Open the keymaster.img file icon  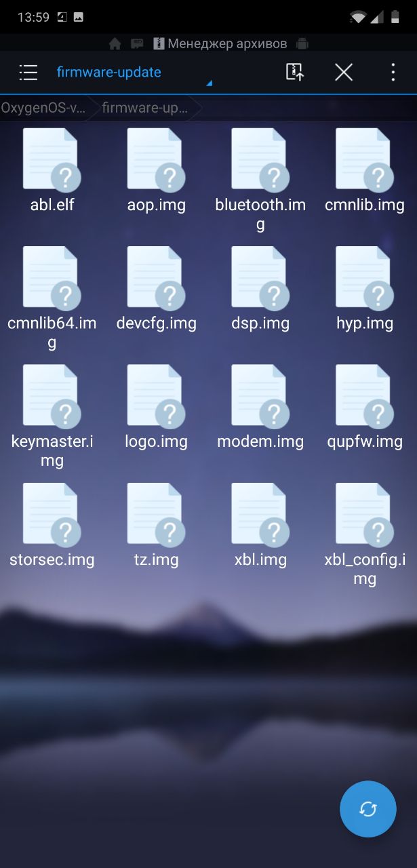[52, 396]
